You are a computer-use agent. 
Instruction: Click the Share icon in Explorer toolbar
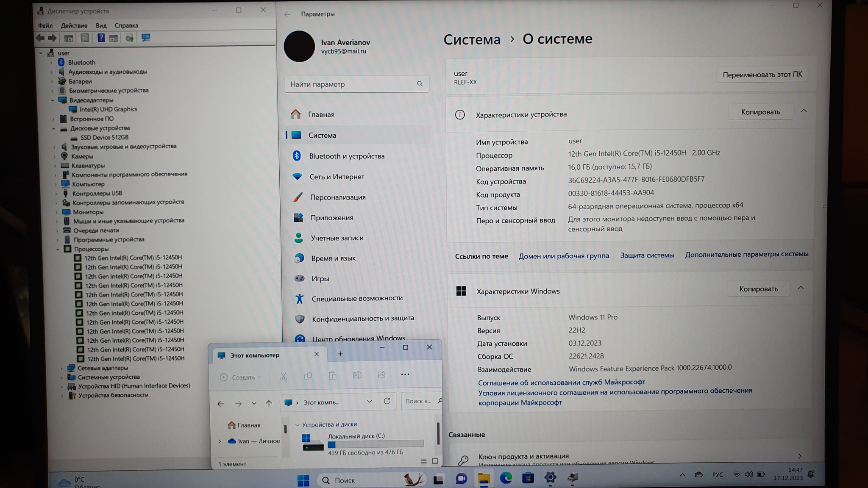click(x=381, y=375)
